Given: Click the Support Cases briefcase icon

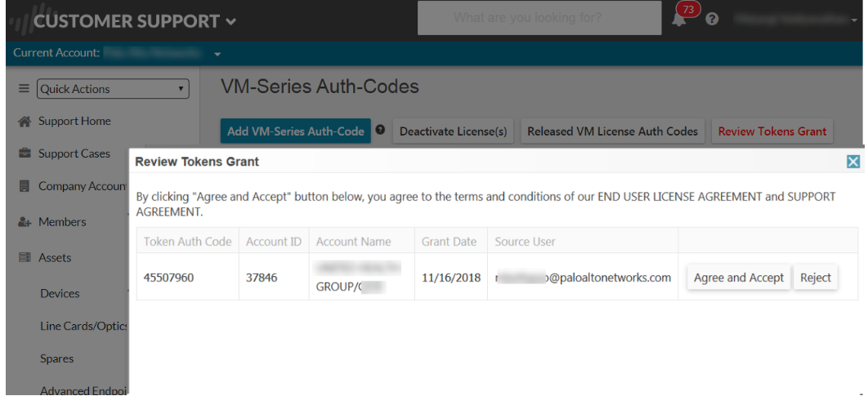Looking at the screenshot, I should 25,154.
